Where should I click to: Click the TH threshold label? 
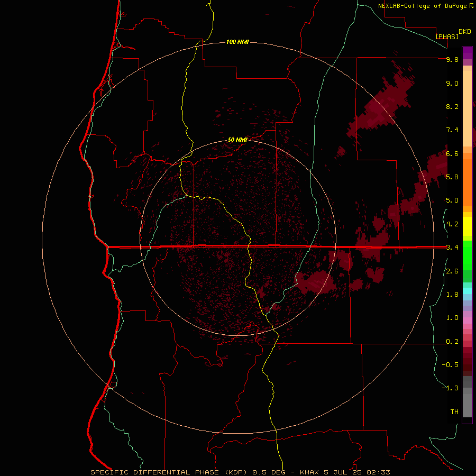coord(454,411)
